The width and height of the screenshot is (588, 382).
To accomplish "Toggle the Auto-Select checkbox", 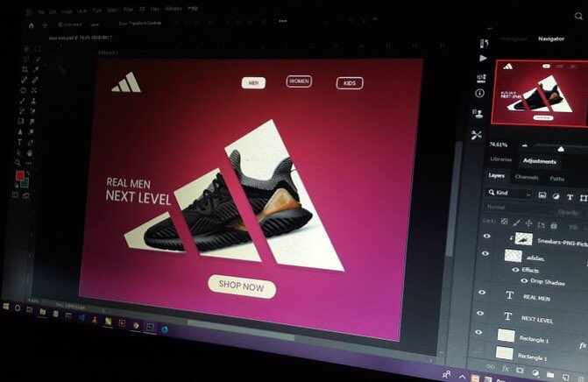I will coord(60,25).
